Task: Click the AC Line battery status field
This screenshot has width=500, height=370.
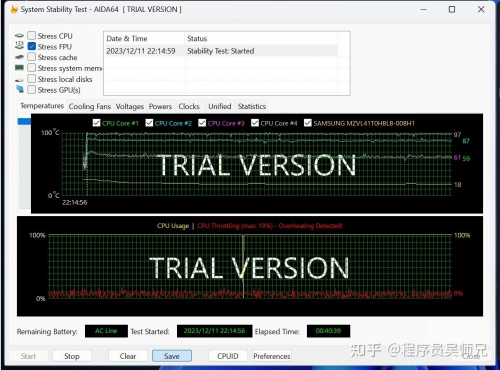Action: [x=106, y=331]
